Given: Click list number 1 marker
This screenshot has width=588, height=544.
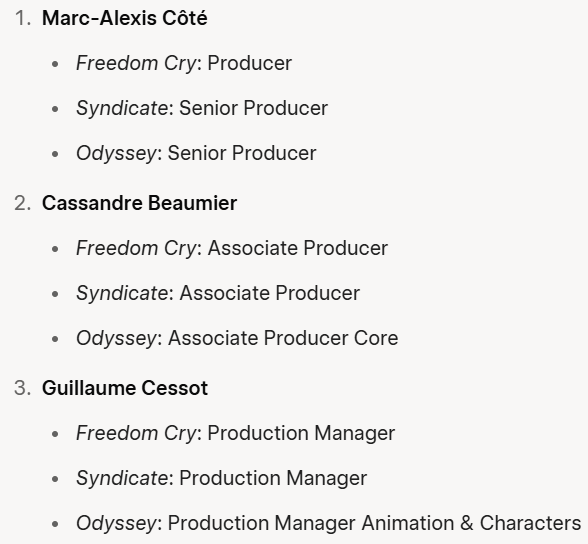Looking at the screenshot, I should click(22, 18).
